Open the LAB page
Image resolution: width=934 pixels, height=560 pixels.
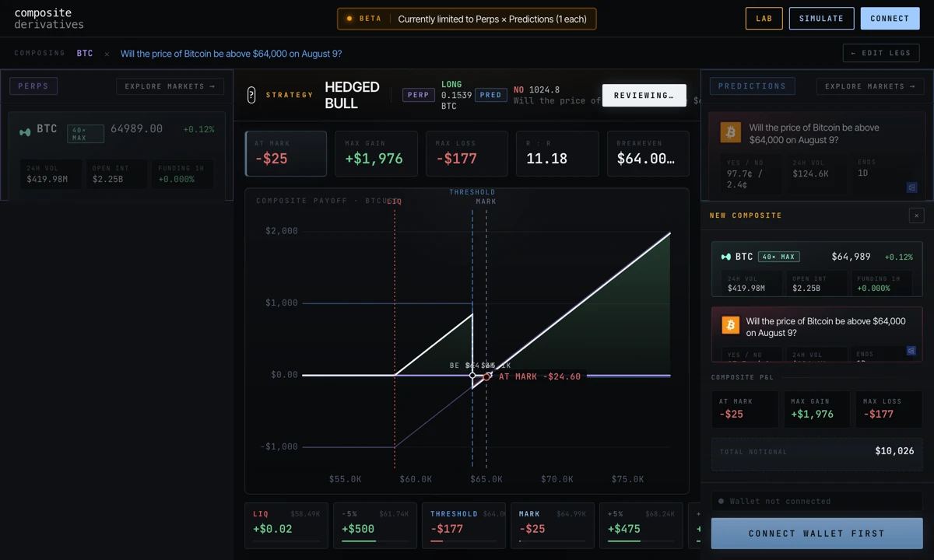coord(764,19)
